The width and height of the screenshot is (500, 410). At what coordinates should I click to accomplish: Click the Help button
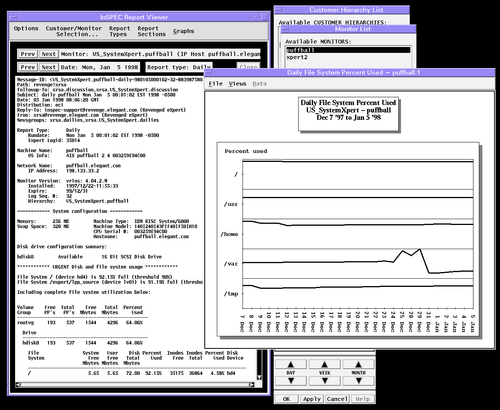[x=362, y=399]
